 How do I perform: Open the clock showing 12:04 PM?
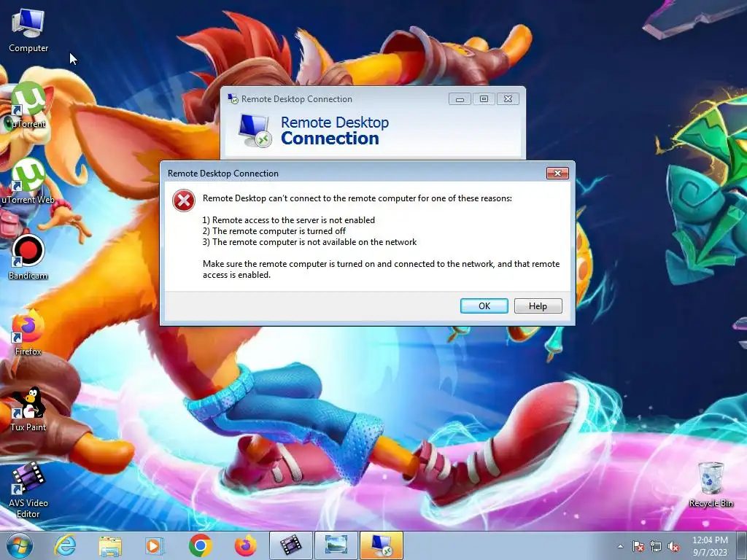pos(710,545)
